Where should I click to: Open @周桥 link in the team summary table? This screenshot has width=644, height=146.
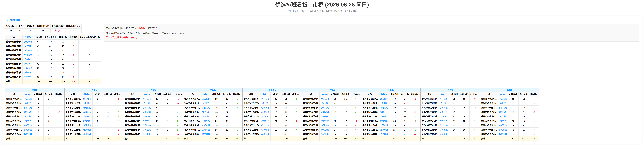[28, 59]
